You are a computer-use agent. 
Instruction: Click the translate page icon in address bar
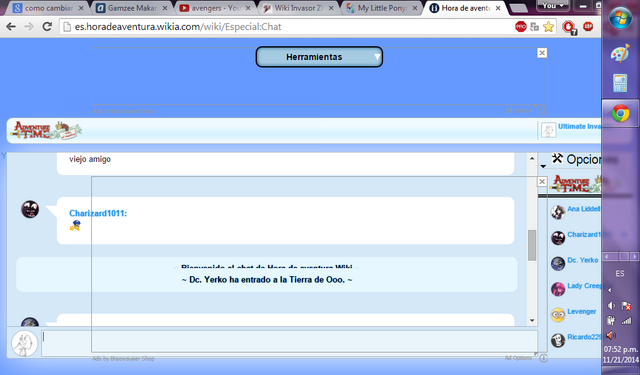(534, 27)
